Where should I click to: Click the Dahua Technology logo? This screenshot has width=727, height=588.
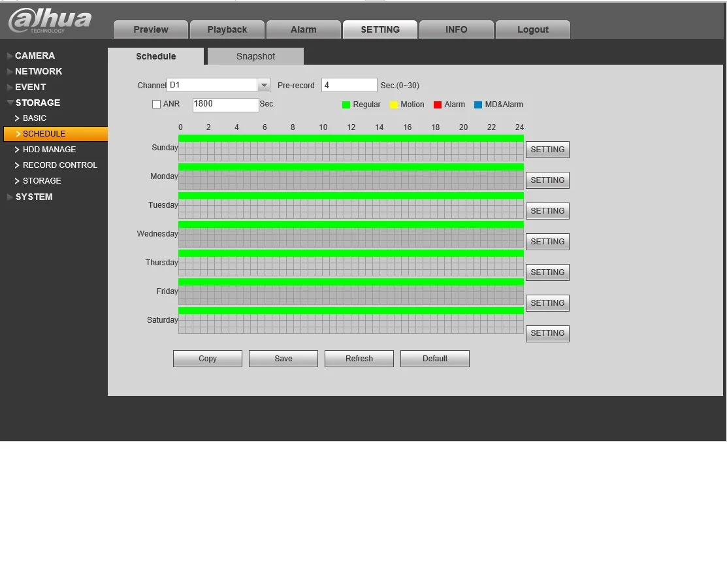point(50,20)
